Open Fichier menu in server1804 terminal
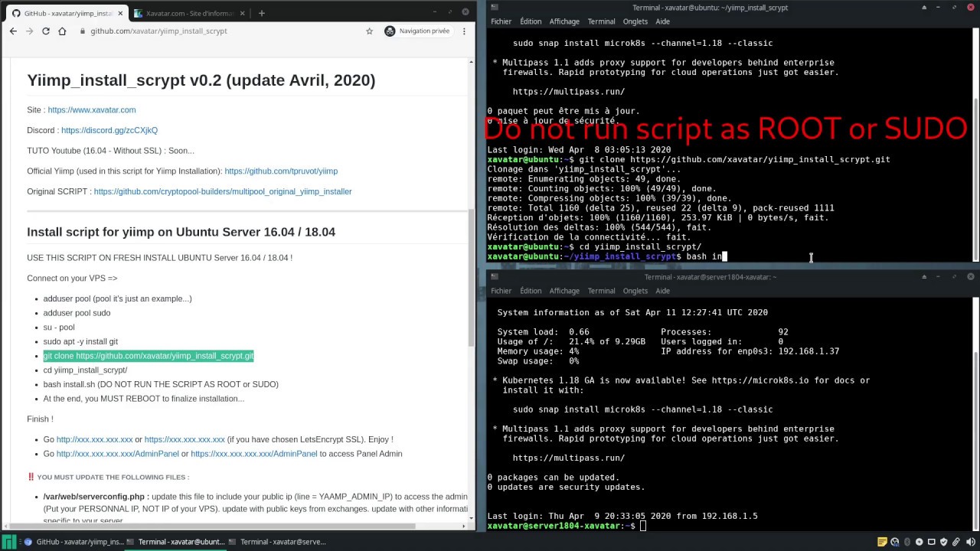 click(x=501, y=291)
